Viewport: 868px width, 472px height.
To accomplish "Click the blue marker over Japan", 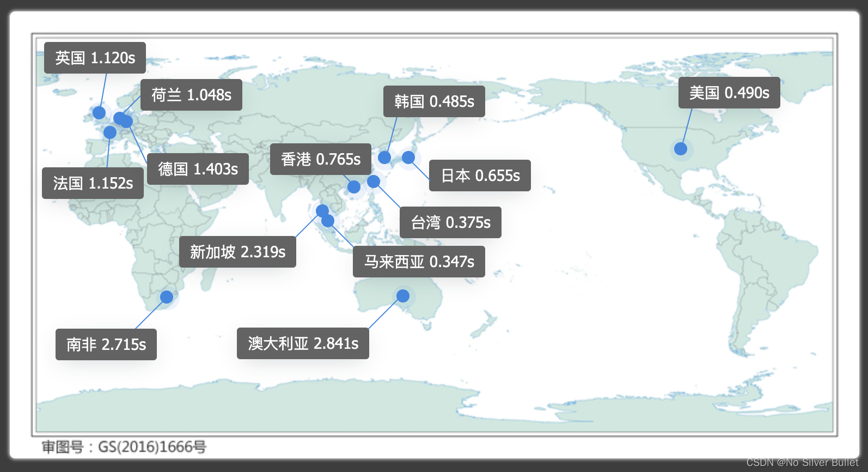I will 408,158.
